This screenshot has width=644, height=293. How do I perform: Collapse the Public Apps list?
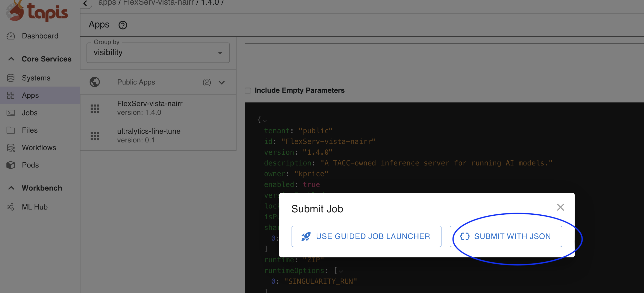[x=222, y=82]
